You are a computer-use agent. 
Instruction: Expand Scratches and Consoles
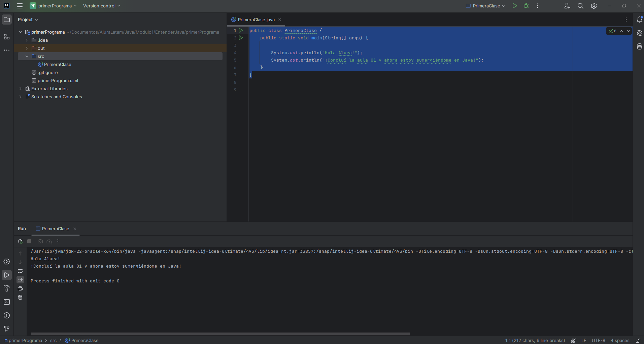[x=21, y=97]
